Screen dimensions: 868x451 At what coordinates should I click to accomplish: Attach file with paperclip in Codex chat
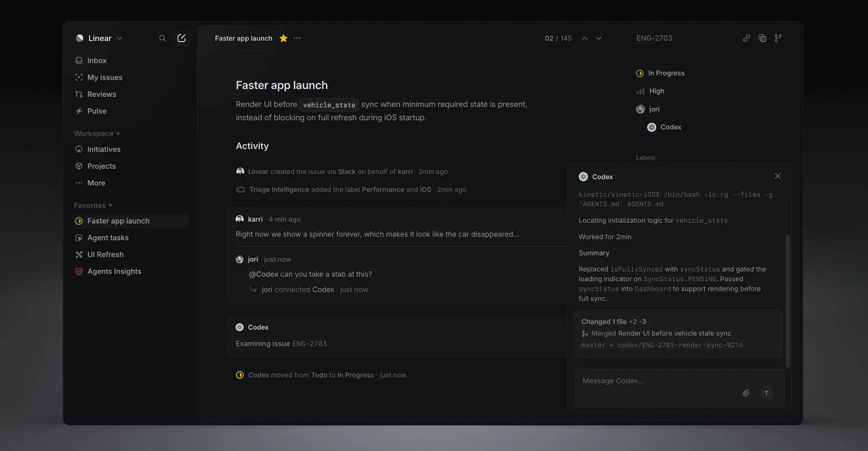pos(746,393)
